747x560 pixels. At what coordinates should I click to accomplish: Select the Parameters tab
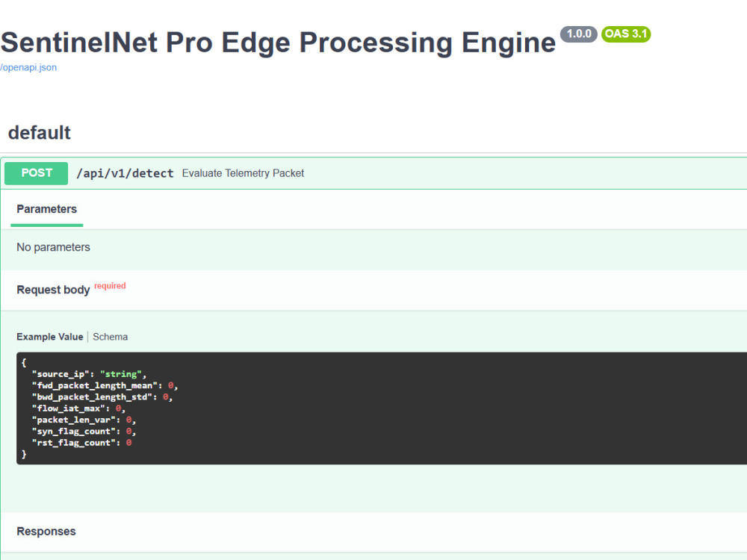46,209
